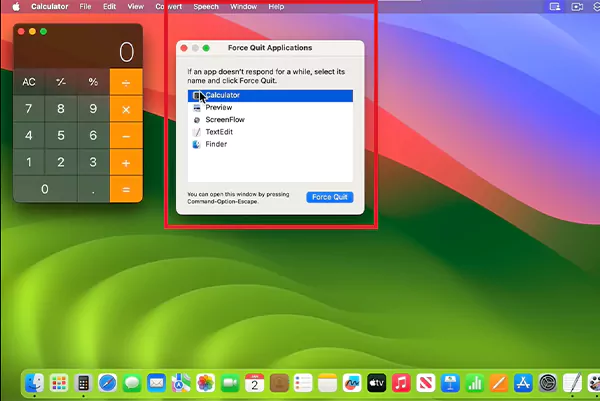Select ScreenFlow in the Force Quit list
Viewport: 600px width, 401px height.
(270, 120)
